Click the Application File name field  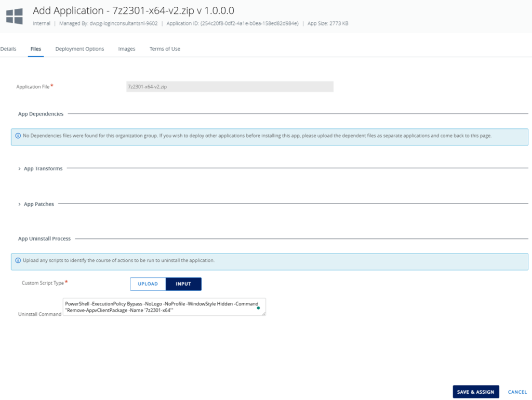[229, 87]
